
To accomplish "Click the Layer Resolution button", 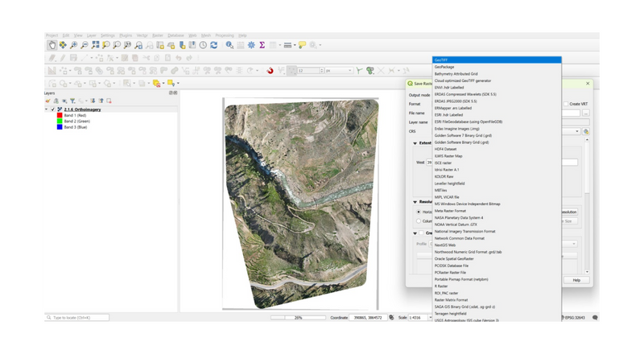I will (x=570, y=212).
